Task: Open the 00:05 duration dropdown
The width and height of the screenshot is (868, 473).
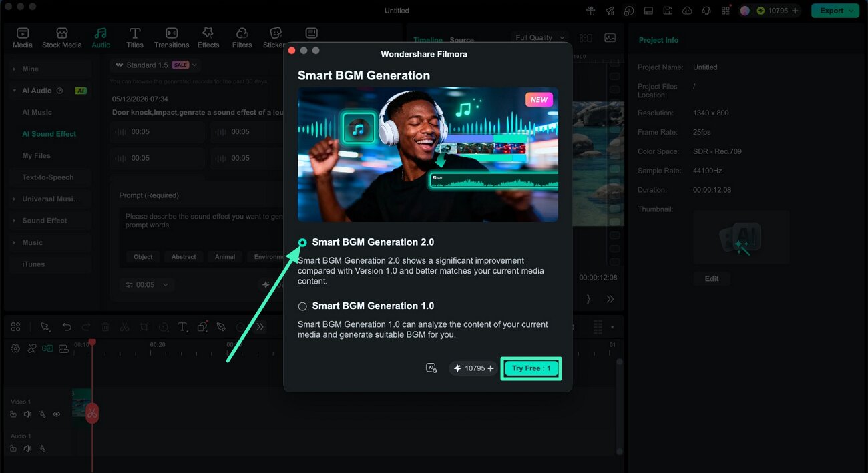Action: tap(148, 284)
